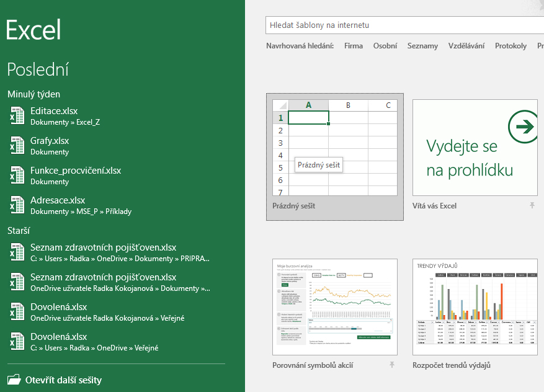Click the file icon next to Funkce_procvičení.xlsx

[17, 175]
